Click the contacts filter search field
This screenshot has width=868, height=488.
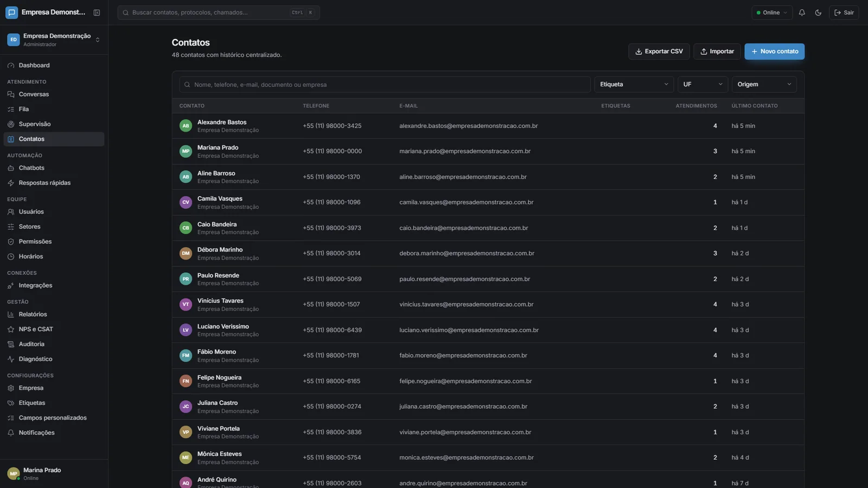click(x=385, y=85)
